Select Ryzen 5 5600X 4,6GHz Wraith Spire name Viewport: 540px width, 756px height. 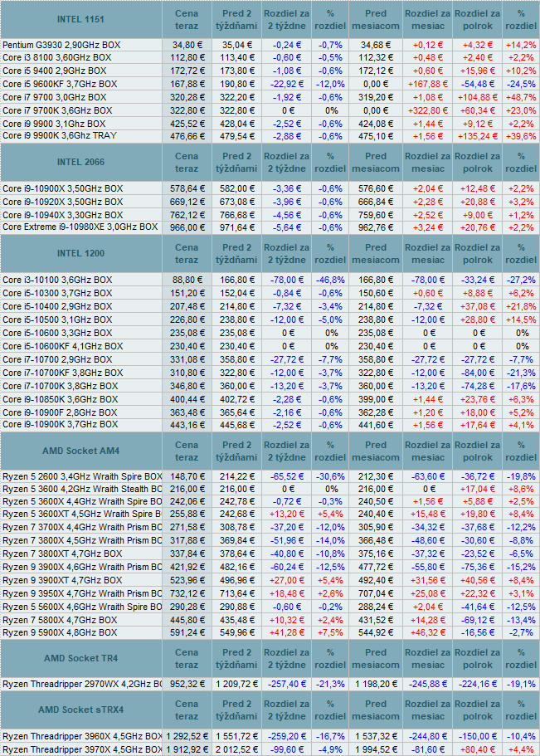[x=82, y=607]
